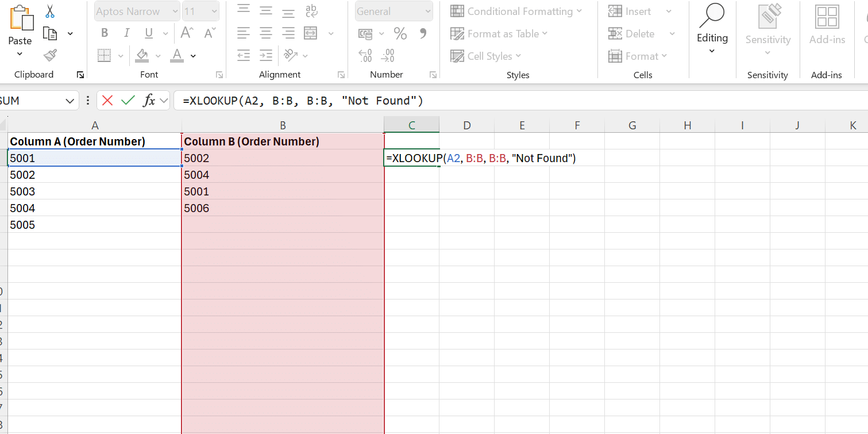This screenshot has width=868, height=434.
Task: Click the Font Color red A swatch
Action: (x=177, y=55)
